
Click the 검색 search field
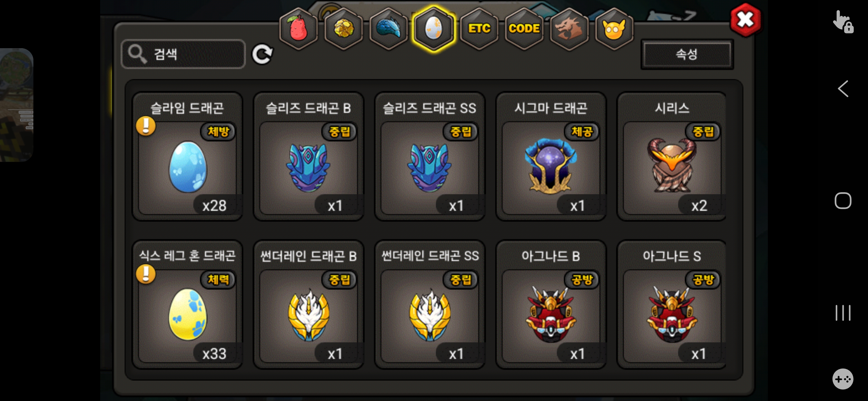183,54
